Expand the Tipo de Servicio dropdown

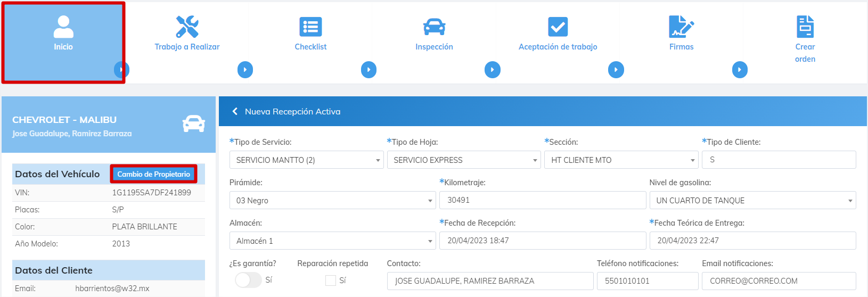click(306, 160)
